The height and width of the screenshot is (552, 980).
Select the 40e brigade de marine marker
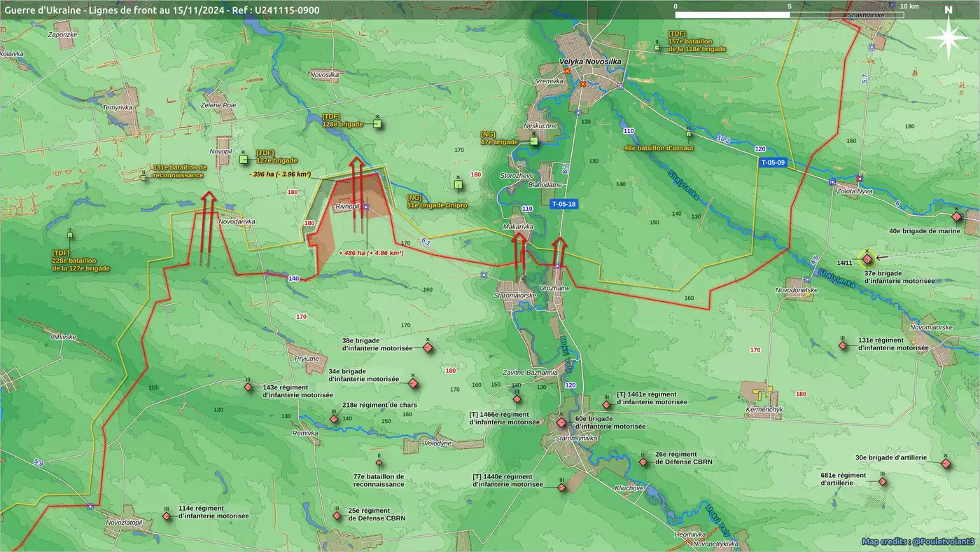957,217
